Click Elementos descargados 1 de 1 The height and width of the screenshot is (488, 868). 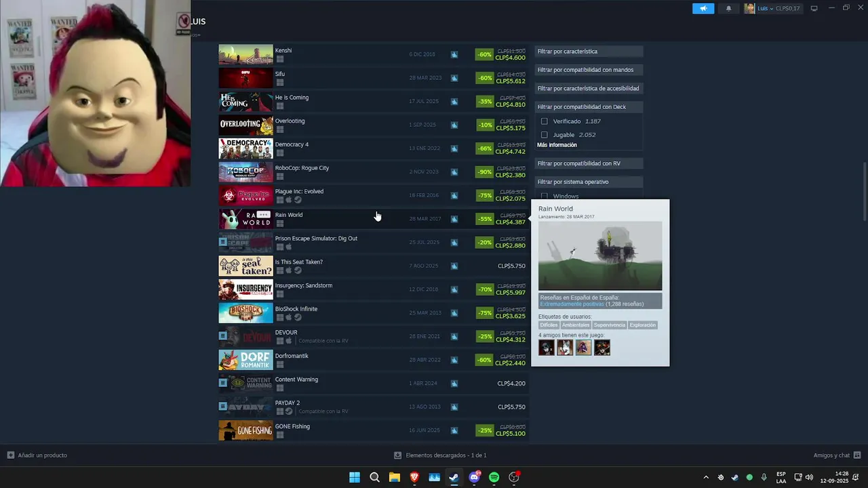pyautogui.click(x=446, y=455)
